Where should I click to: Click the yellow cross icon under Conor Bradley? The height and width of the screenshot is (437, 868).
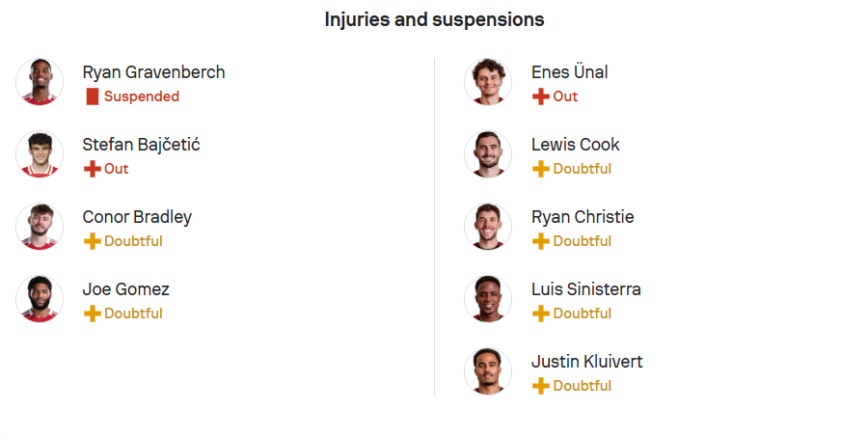tap(93, 241)
